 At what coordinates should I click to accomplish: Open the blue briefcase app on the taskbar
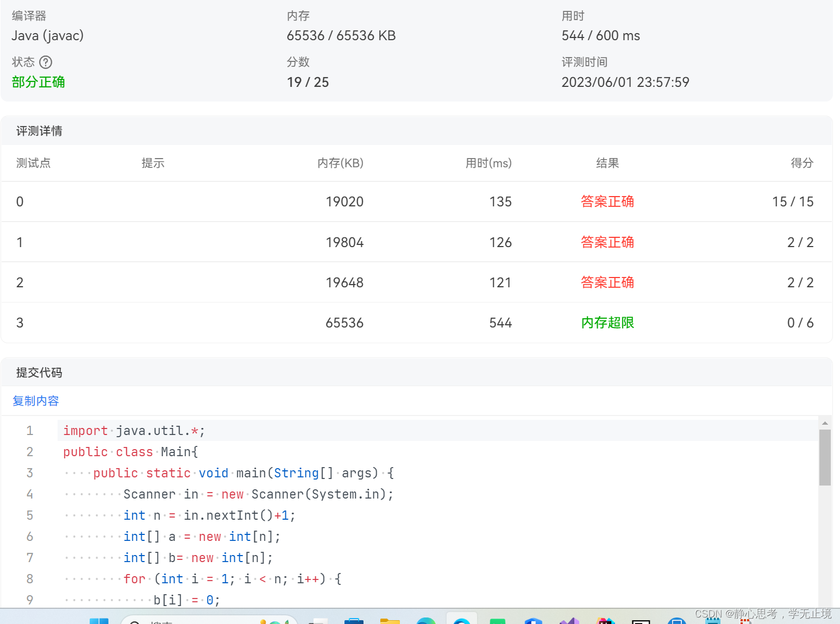(x=354, y=622)
